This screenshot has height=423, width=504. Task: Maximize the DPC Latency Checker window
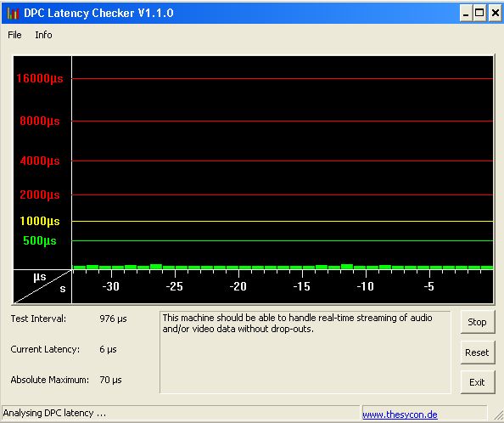tap(479, 14)
